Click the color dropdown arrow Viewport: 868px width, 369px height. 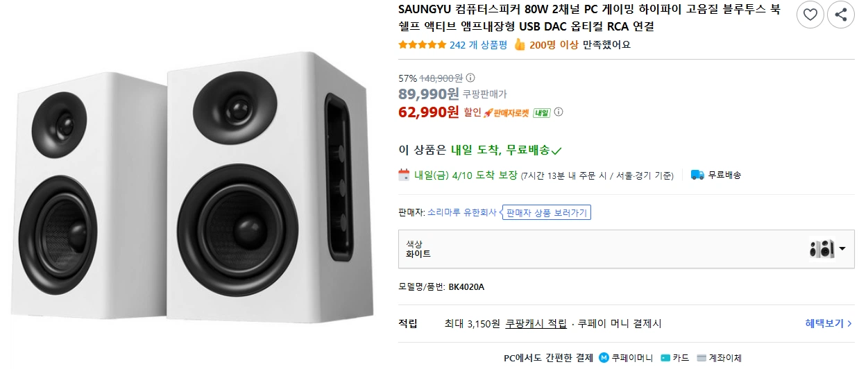point(842,249)
